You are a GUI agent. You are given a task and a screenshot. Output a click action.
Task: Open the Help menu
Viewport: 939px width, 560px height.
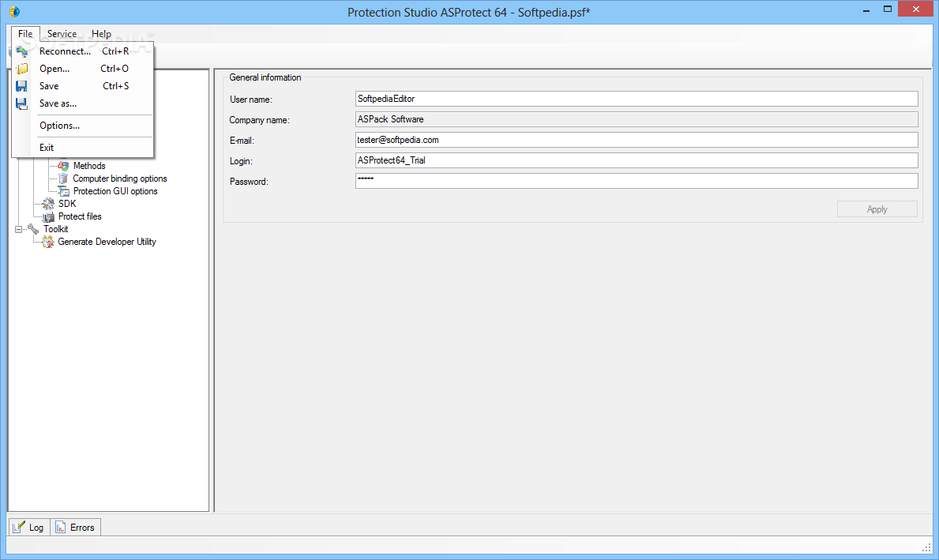point(101,34)
